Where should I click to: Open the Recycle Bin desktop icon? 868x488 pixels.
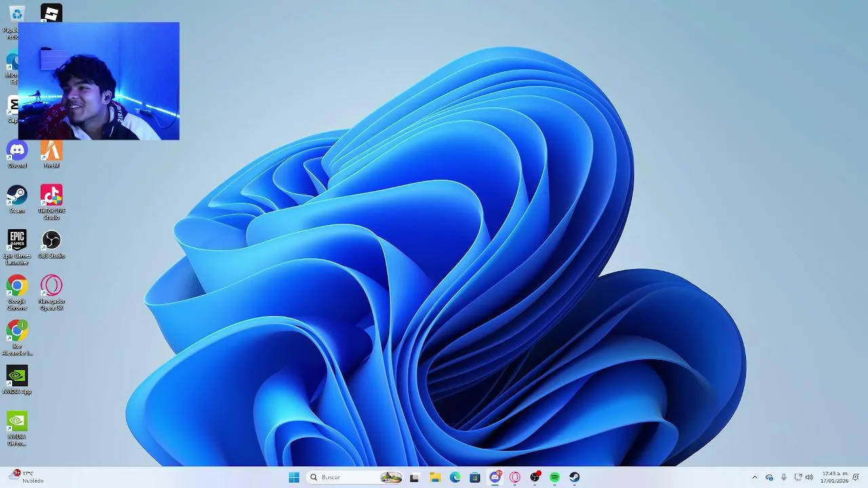point(16,14)
